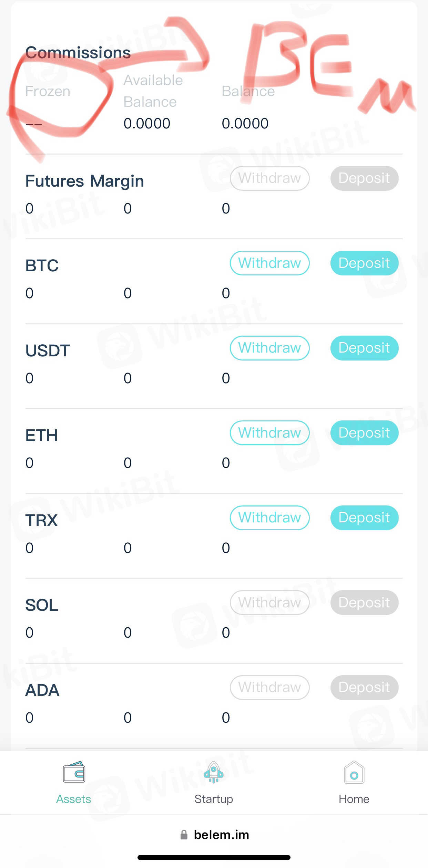Viewport: 428px width, 868px height.
Task: Withdraw ETH from the account
Action: [x=269, y=433]
